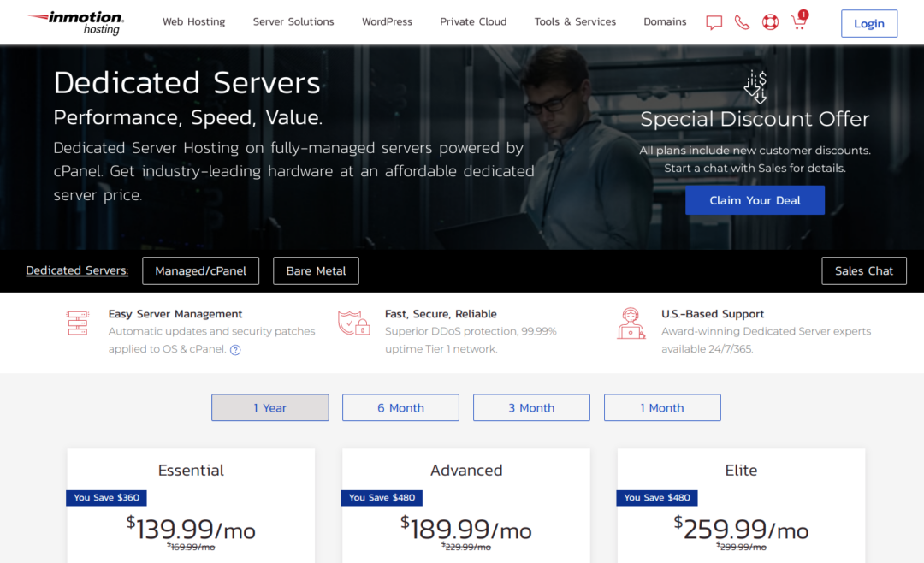
Task: Click the Login button
Action: click(869, 24)
